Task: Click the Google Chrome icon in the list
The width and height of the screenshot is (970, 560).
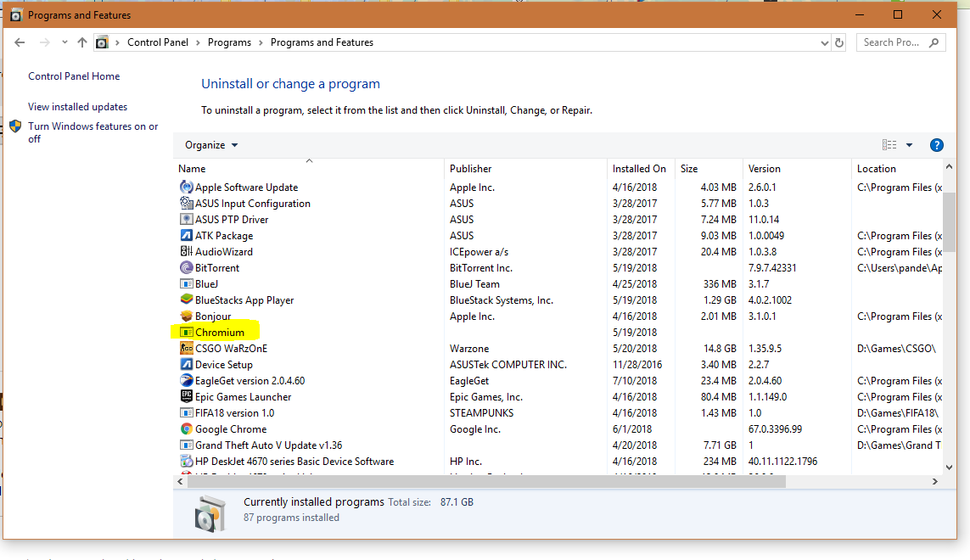Action: click(x=186, y=429)
